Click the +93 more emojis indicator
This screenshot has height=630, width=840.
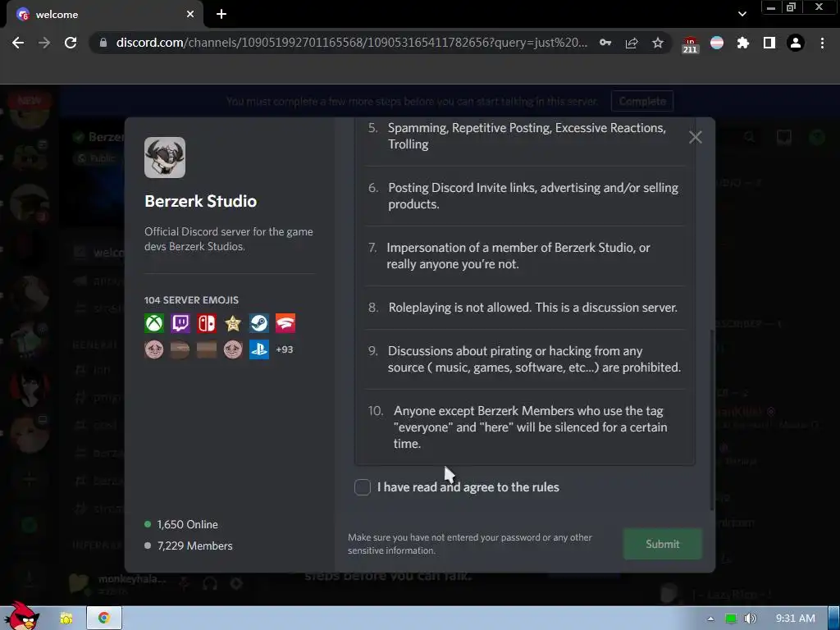[x=285, y=349]
